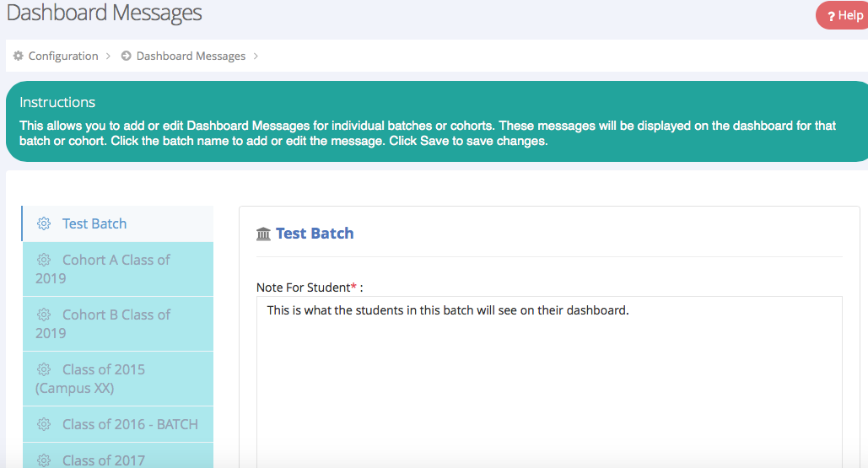Click the chevron after Configuration breadcrumb
Screen dimensions: 868x468
click(108, 56)
